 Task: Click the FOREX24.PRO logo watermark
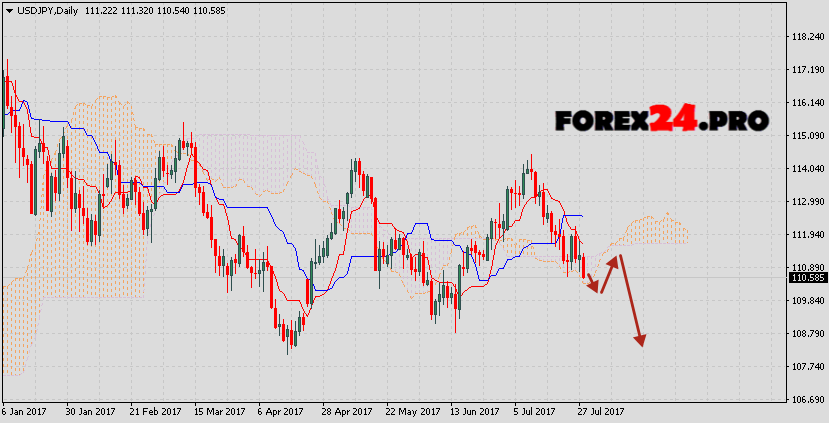(x=662, y=121)
